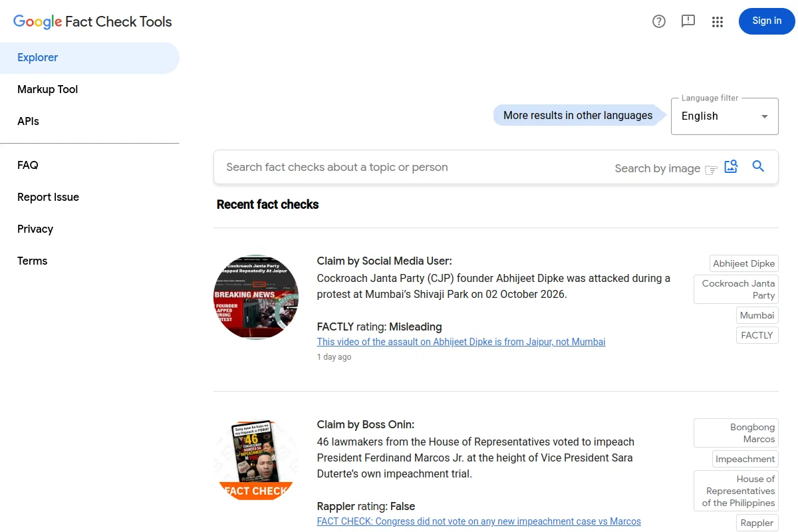
Task: Click the blue Sign in button
Action: point(767,21)
